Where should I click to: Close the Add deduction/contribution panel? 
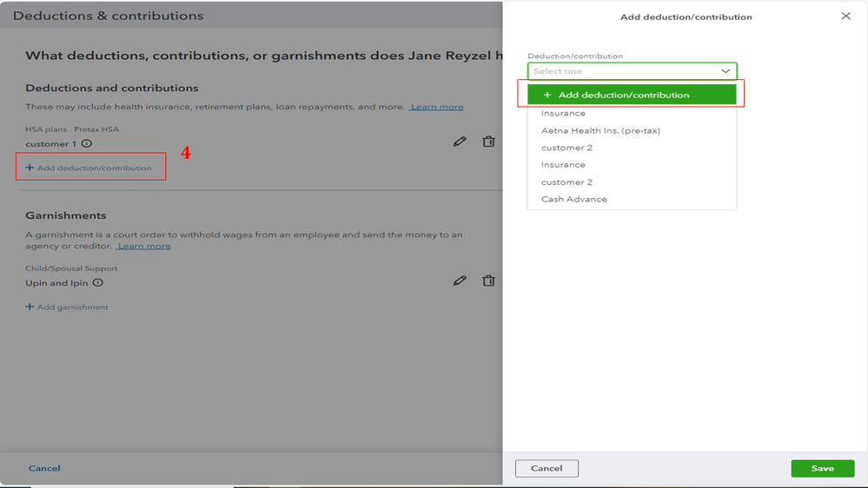coord(845,16)
